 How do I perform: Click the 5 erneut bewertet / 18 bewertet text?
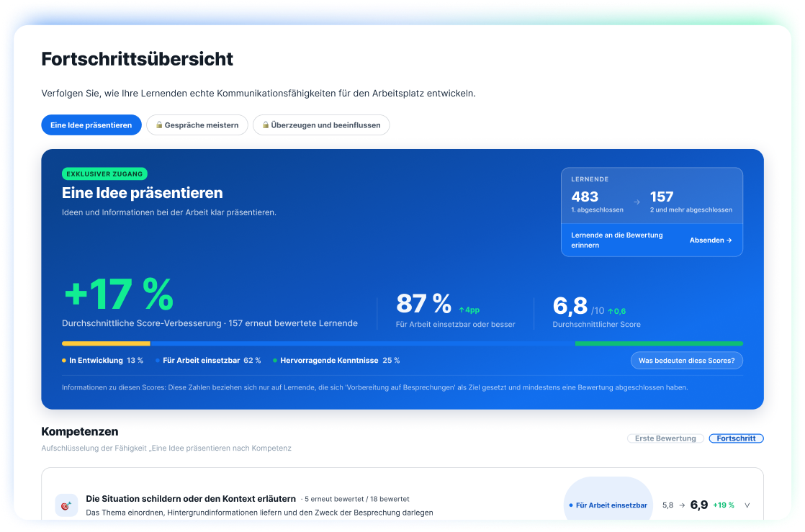[x=357, y=499]
